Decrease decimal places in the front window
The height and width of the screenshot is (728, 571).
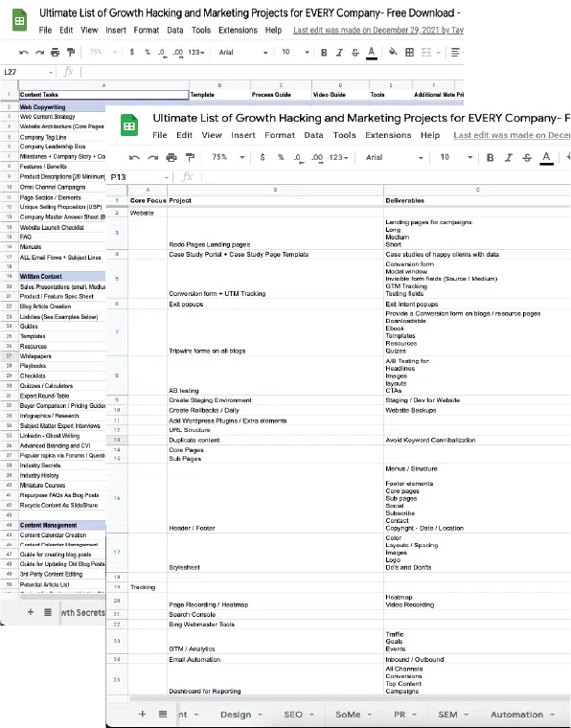coord(299,158)
